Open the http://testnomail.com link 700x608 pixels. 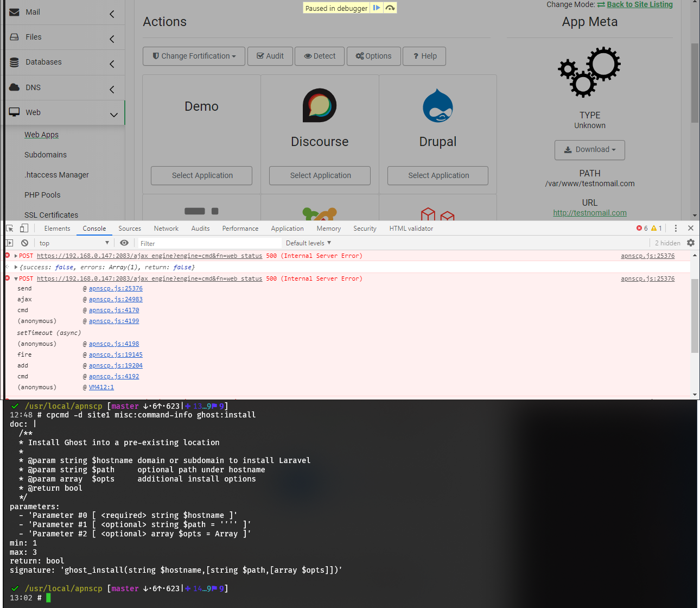coord(590,213)
